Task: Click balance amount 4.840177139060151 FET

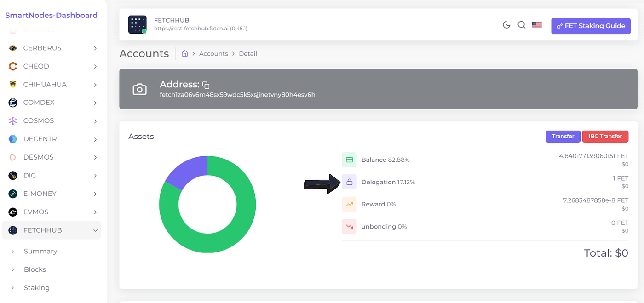Action: point(593,156)
